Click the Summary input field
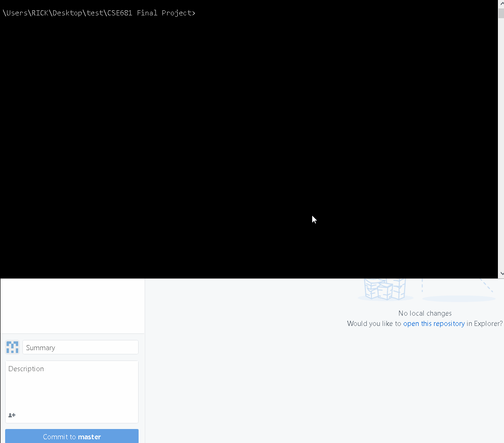Viewport: 504px width, 443px height. [x=80, y=347]
